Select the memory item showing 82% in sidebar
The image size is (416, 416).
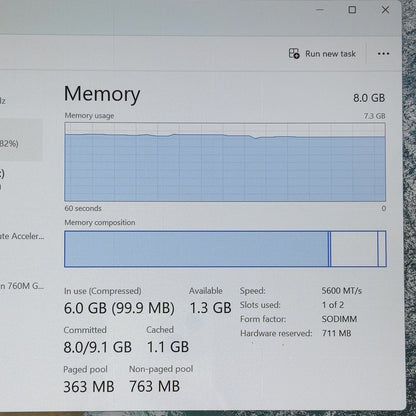tap(21, 140)
